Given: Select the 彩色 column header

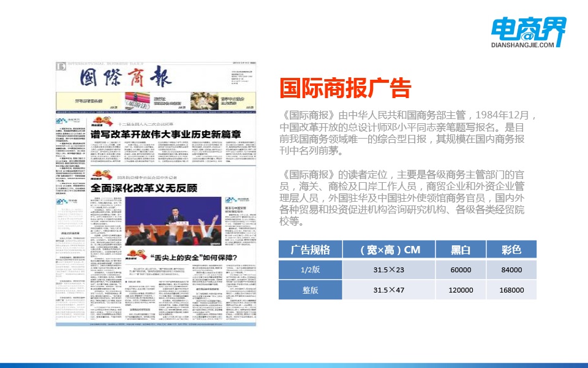Looking at the screenshot, I should coord(511,250).
